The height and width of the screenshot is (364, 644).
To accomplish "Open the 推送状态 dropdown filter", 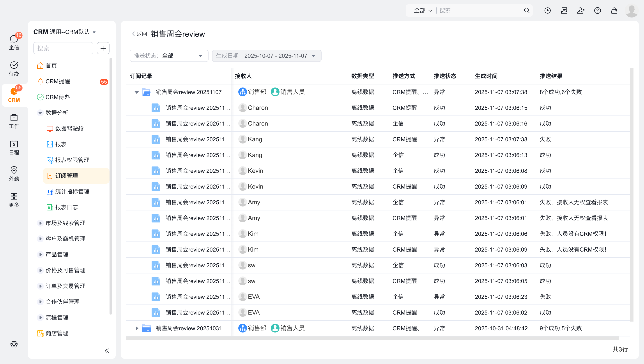I will pyautogui.click(x=169, y=56).
